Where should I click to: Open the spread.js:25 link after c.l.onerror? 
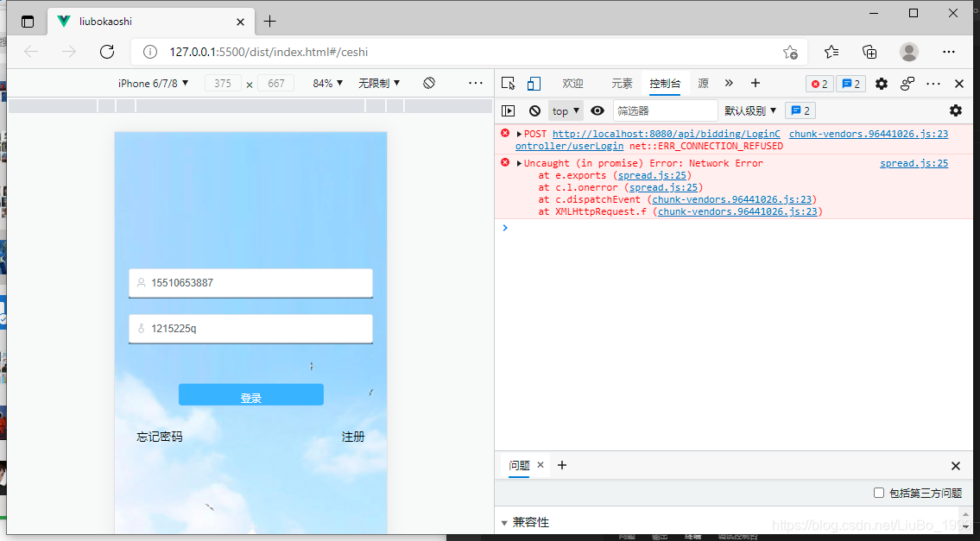663,187
